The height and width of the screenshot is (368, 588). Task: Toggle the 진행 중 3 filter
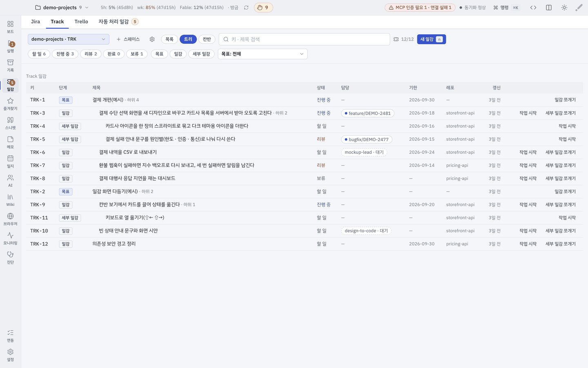pos(65,54)
